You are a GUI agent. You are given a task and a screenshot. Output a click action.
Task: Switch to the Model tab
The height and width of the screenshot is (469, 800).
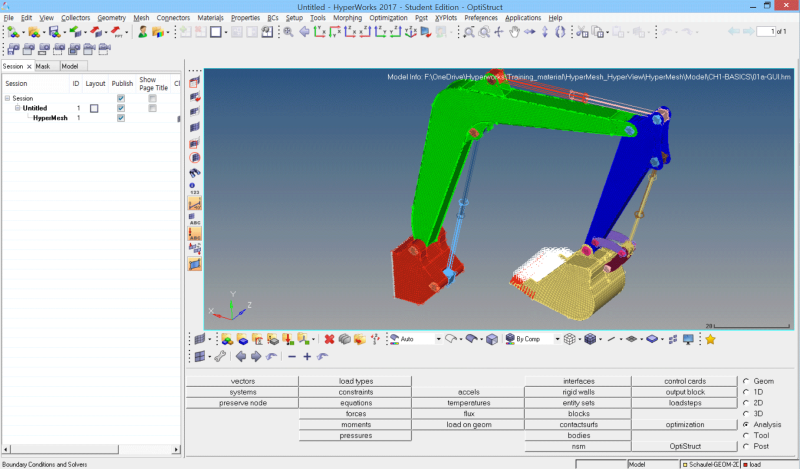(x=70, y=66)
